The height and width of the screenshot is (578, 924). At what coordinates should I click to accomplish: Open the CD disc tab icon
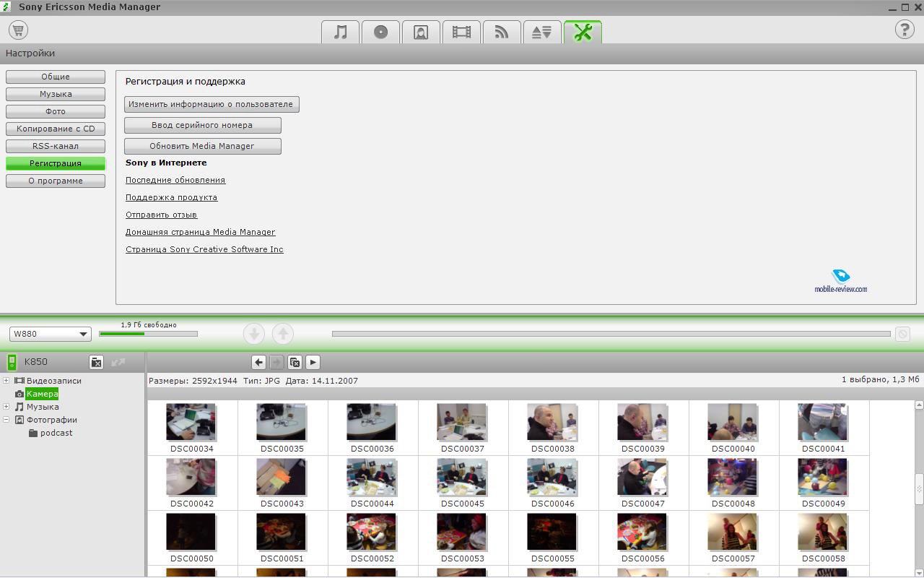[x=380, y=32]
